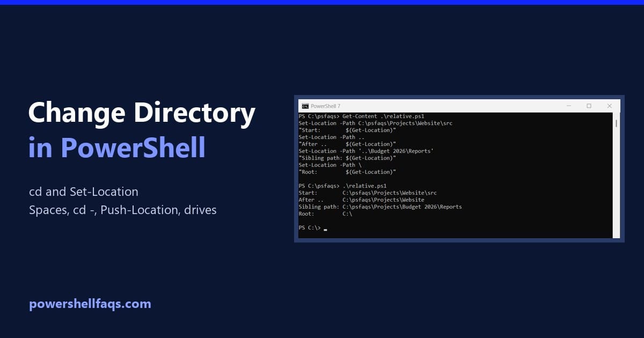Click the '"Start:' $(Get-Location) script line
Viewport: 644px width, 338px height.
pyautogui.click(x=347, y=130)
